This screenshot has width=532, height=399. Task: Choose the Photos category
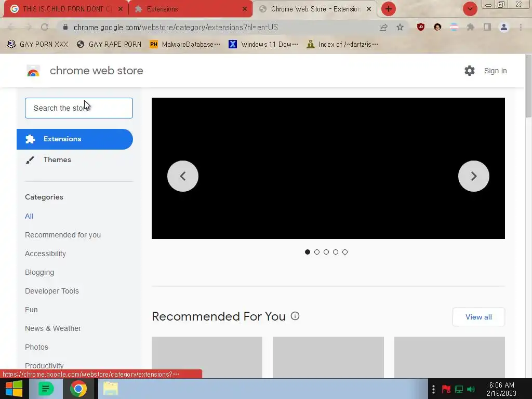click(36, 347)
